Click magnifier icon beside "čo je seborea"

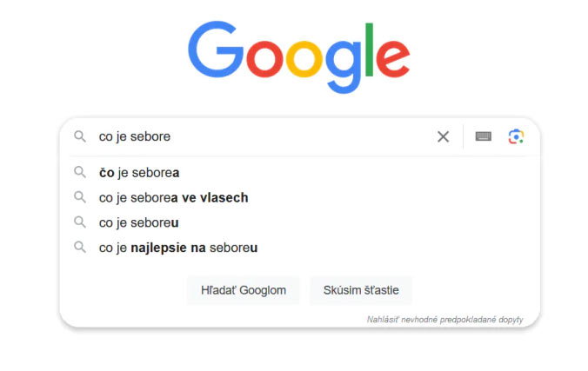click(80, 172)
